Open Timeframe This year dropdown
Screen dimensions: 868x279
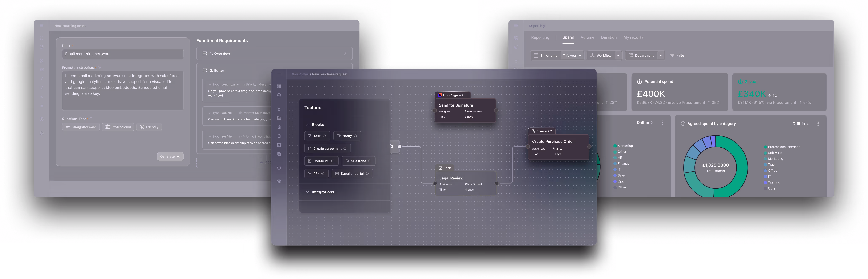pyautogui.click(x=572, y=56)
